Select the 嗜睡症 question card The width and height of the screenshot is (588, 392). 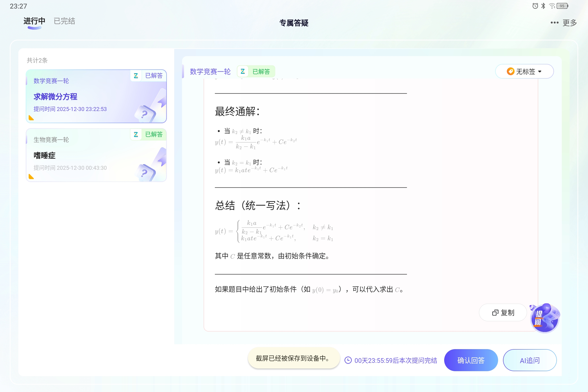coord(96,155)
